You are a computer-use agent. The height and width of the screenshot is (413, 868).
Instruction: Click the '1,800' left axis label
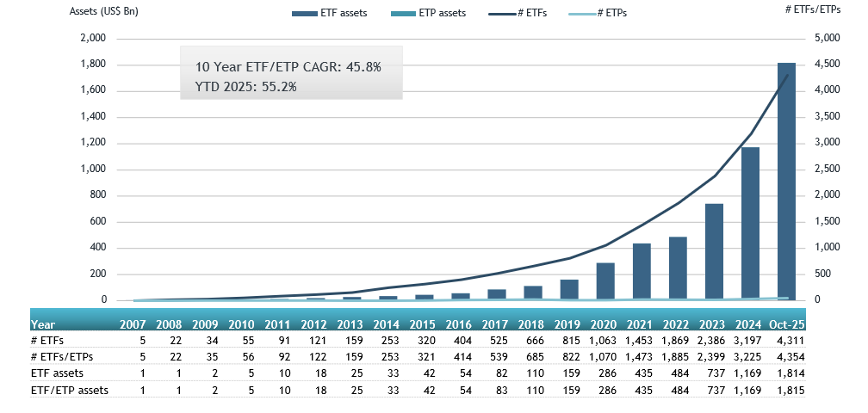[x=94, y=65]
